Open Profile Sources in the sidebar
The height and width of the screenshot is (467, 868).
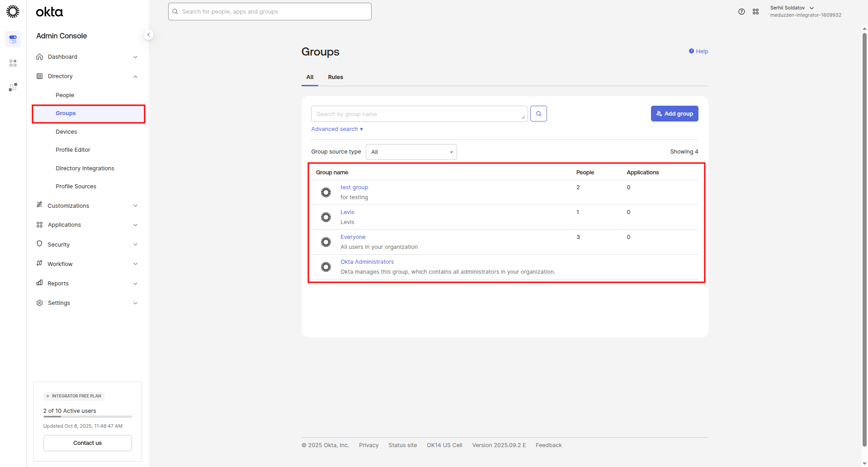(x=76, y=187)
